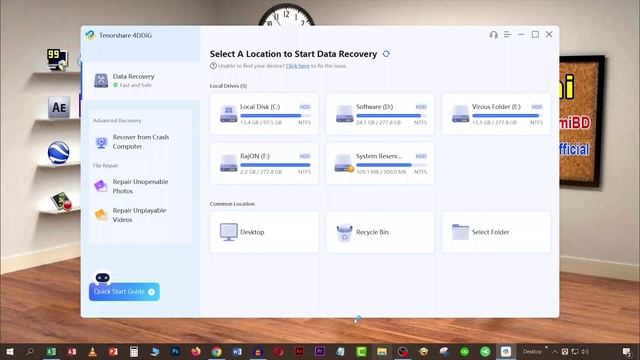Screen dimensions: 640x360
Task: Click the Virous Folder (E:) drive icon
Action: [x=460, y=114]
